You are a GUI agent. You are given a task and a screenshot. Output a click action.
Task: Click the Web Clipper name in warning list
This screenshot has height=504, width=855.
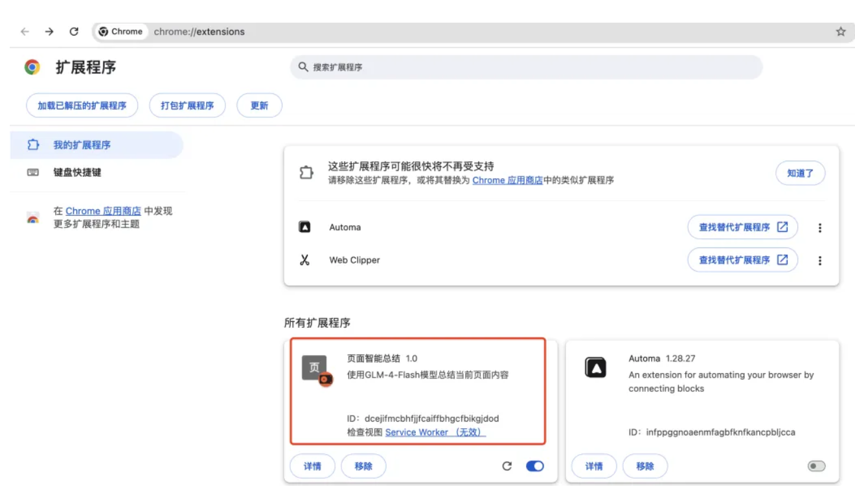click(354, 260)
